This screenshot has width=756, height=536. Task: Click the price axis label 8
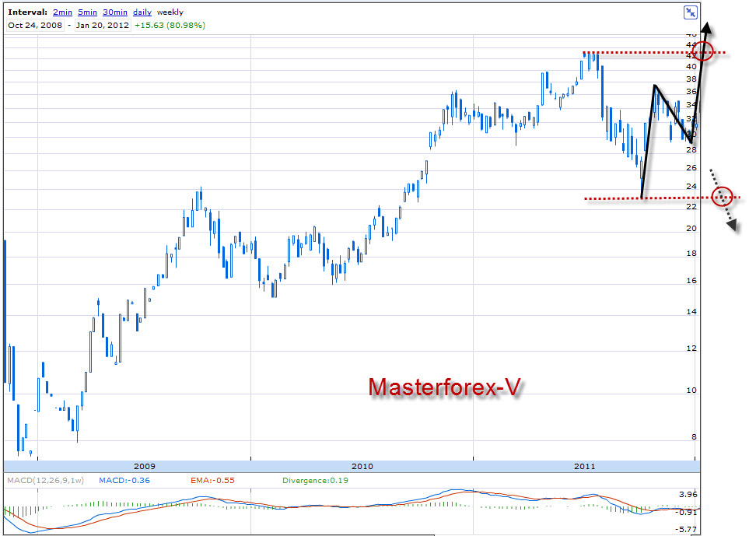tap(694, 437)
